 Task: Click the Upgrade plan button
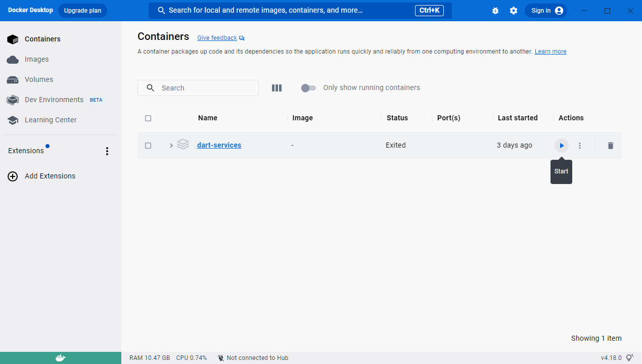click(82, 11)
